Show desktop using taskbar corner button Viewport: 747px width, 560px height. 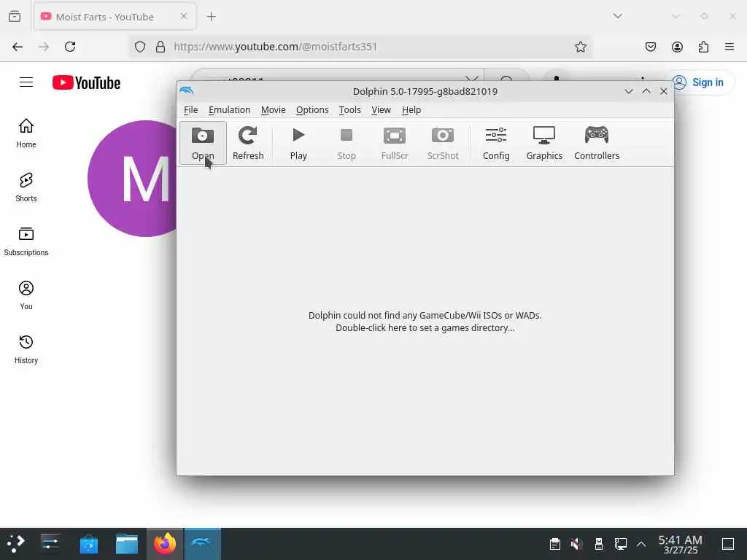728,544
